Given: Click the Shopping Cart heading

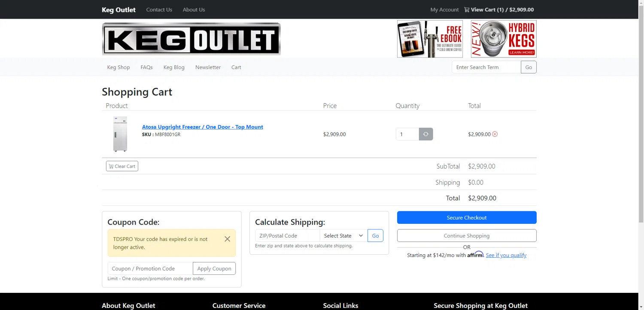Looking at the screenshot, I should [x=137, y=92].
